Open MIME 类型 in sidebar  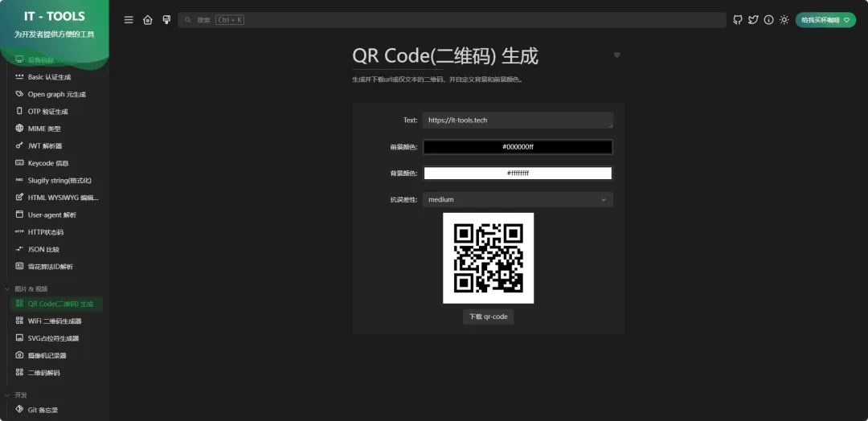[x=56, y=129]
